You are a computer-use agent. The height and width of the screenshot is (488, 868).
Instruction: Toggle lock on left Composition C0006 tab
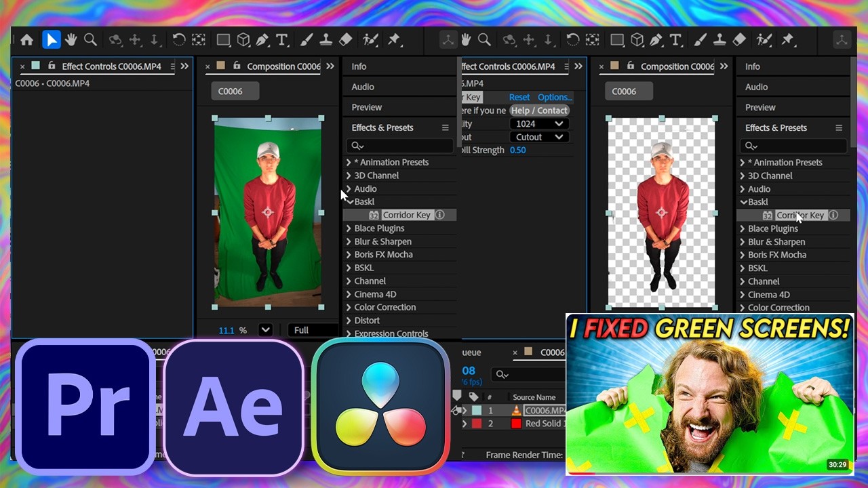(237, 66)
